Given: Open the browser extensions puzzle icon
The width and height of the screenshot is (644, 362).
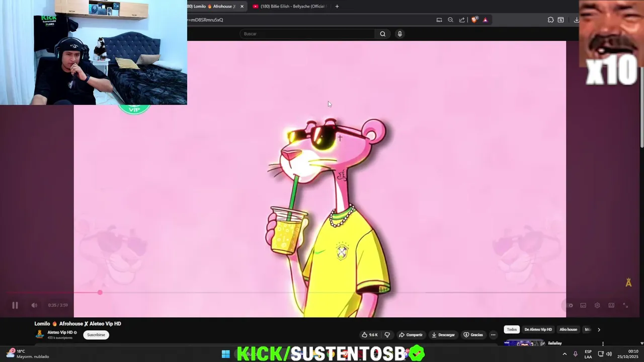Looking at the screenshot, I should [x=550, y=20].
